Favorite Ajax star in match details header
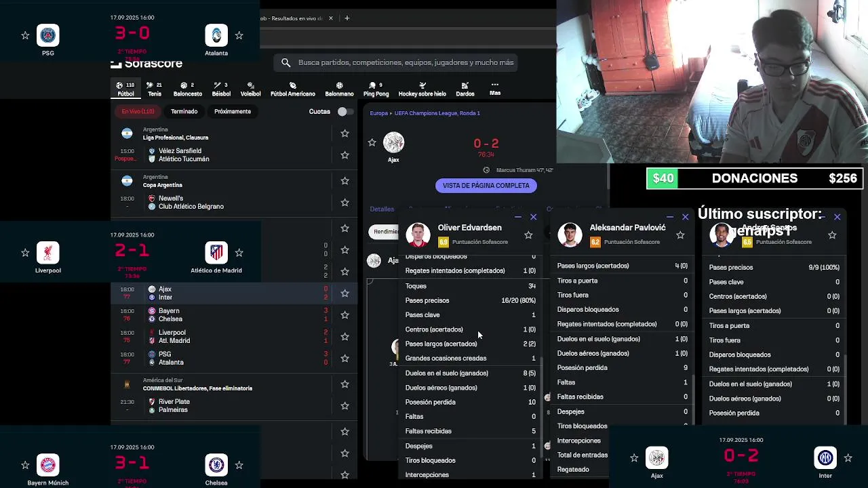The height and width of the screenshot is (488, 868). coord(372,142)
